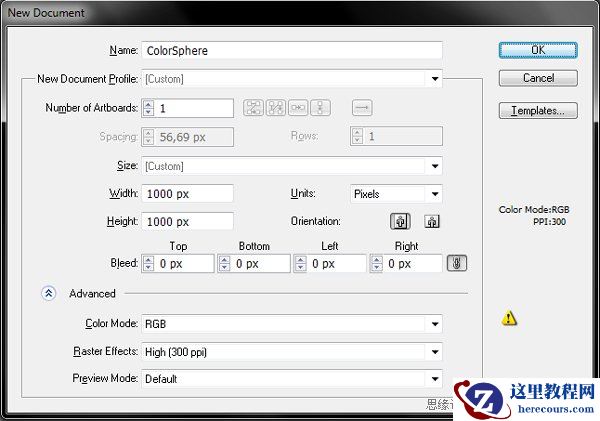Click Change to Right-to-Left layout arrow icon
Screen dimensions: 600x421
(362, 108)
